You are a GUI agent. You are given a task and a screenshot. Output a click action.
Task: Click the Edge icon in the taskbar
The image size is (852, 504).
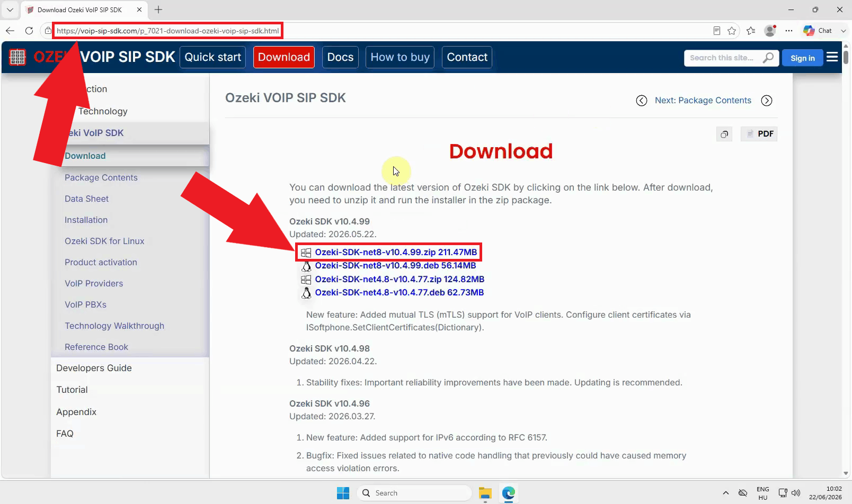[509, 493]
